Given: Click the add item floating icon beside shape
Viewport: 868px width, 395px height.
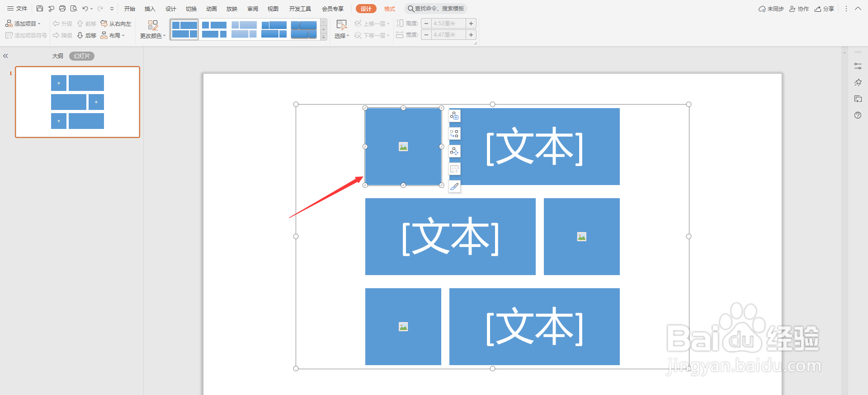Looking at the screenshot, I should [x=454, y=116].
